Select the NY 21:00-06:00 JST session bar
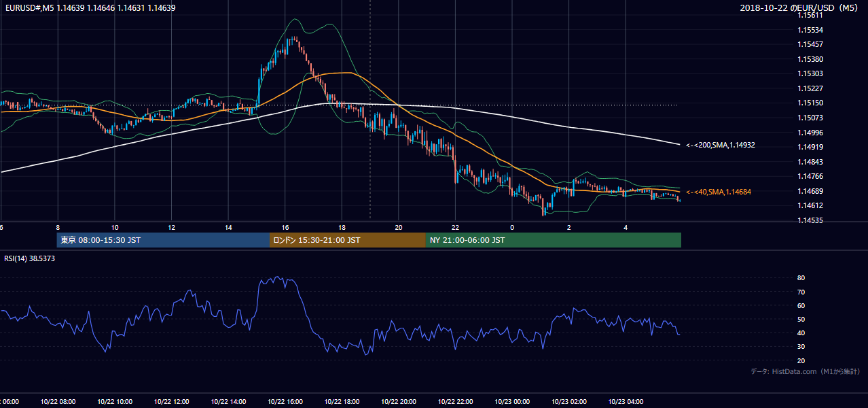This screenshot has height=408, width=868. tap(554, 240)
